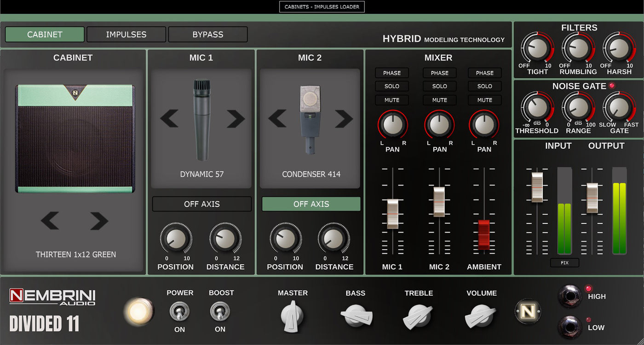
Task: Select previous cabinet with left arrow
Action: pyautogui.click(x=50, y=221)
